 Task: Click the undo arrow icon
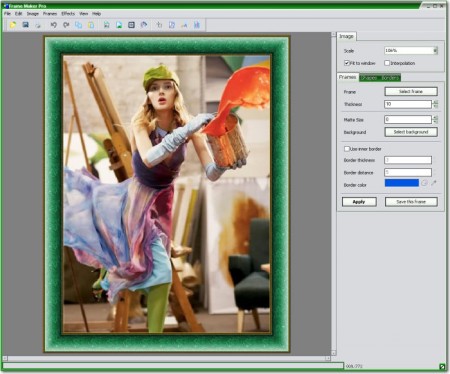53,25
